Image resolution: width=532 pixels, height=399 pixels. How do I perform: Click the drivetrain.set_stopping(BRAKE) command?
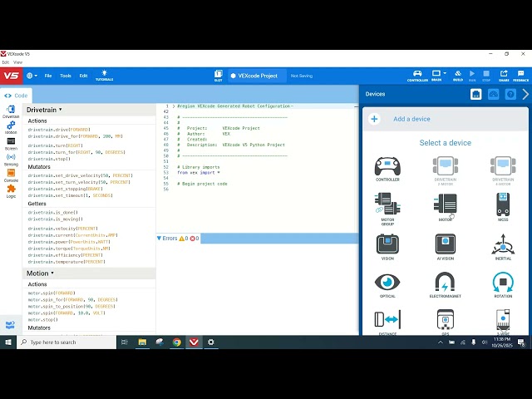(65, 189)
